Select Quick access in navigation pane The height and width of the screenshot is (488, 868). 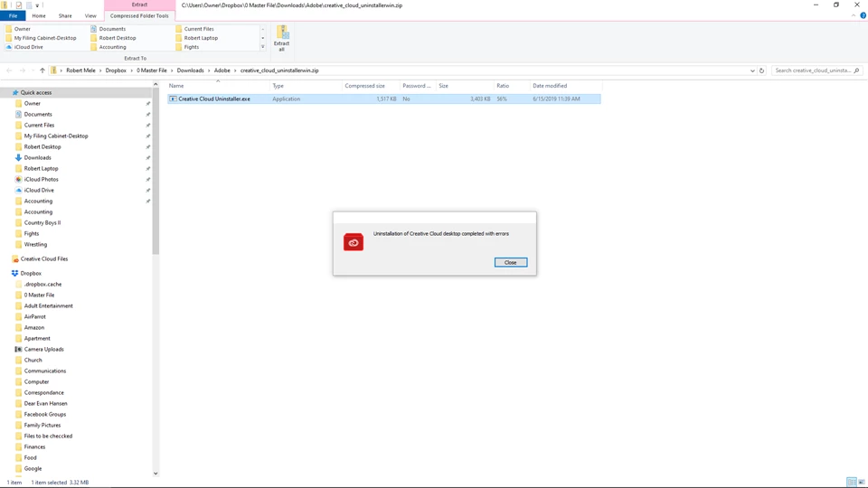[x=36, y=92]
